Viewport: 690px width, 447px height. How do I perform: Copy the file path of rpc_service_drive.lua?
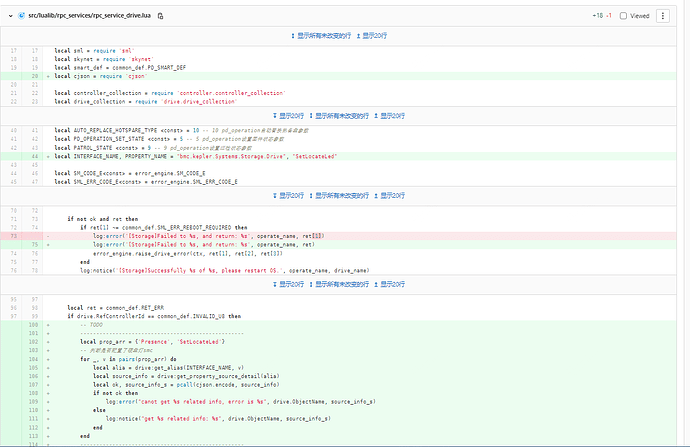161,16
